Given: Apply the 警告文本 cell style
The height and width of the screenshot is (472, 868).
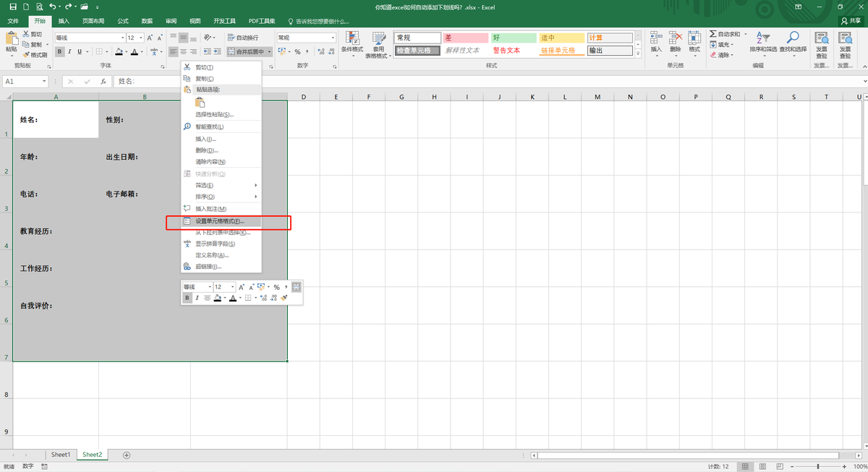Looking at the screenshot, I should pyautogui.click(x=514, y=51).
